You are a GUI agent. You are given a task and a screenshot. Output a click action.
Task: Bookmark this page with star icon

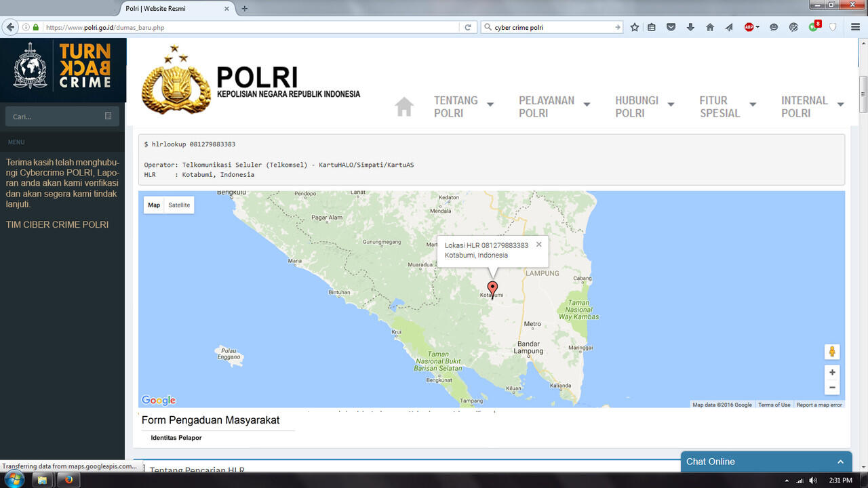coord(635,27)
